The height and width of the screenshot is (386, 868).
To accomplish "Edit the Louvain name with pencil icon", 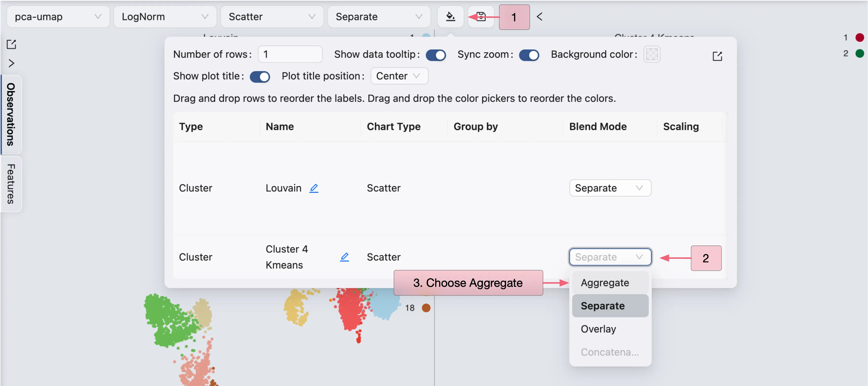I will [x=314, y=188].
